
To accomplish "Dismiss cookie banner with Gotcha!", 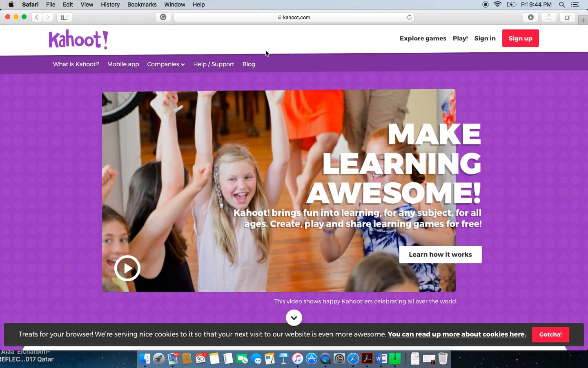I will [550, 334].
